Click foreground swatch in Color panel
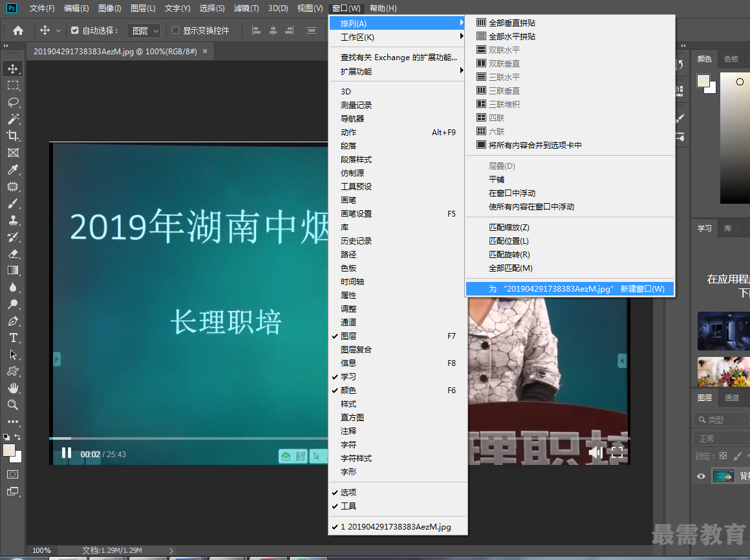Viewport: 750px width, 560px height. [x=703, y=81]
